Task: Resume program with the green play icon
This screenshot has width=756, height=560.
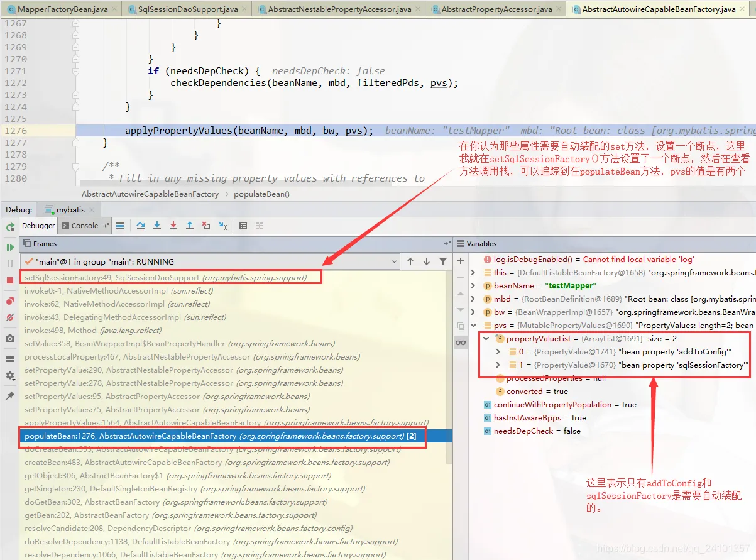Action: click(10, 247)
